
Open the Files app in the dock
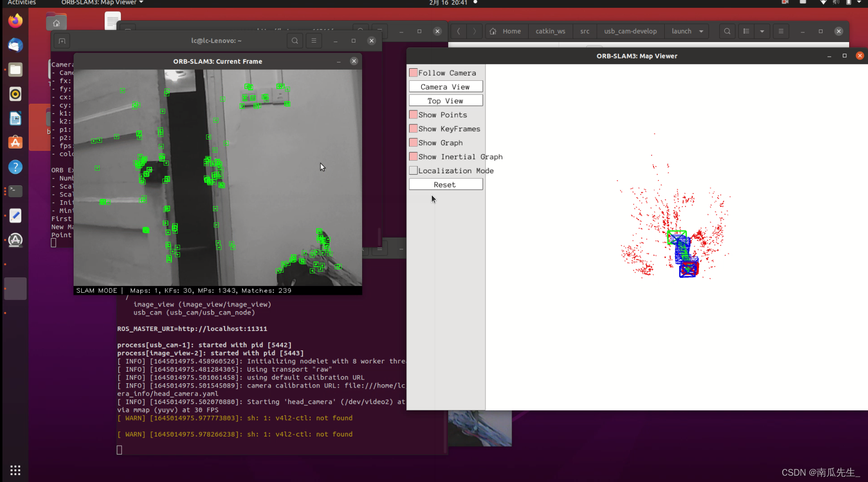click(x=15, y=70)
